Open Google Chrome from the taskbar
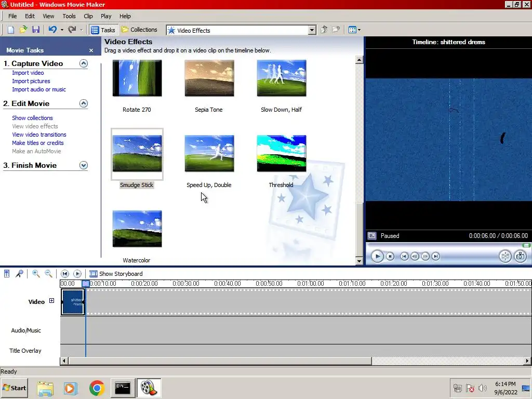The image size is (532, 399). pos(97,388)
